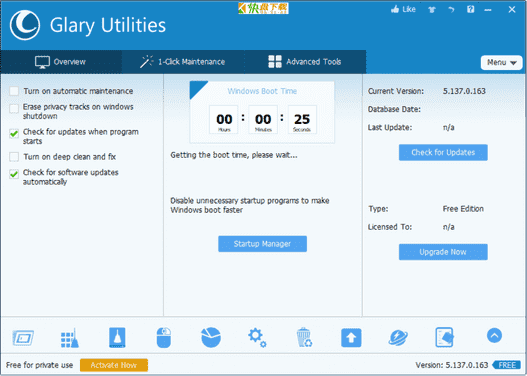The height and width of the screenshot is (376, 527).
Task: Open the Context Menu Manager mouse icon
Action: pos(164,337)
